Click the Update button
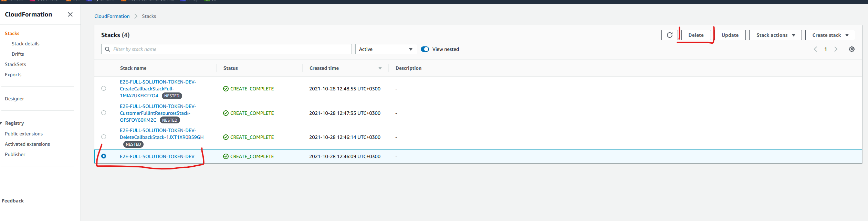 [730, 35]
